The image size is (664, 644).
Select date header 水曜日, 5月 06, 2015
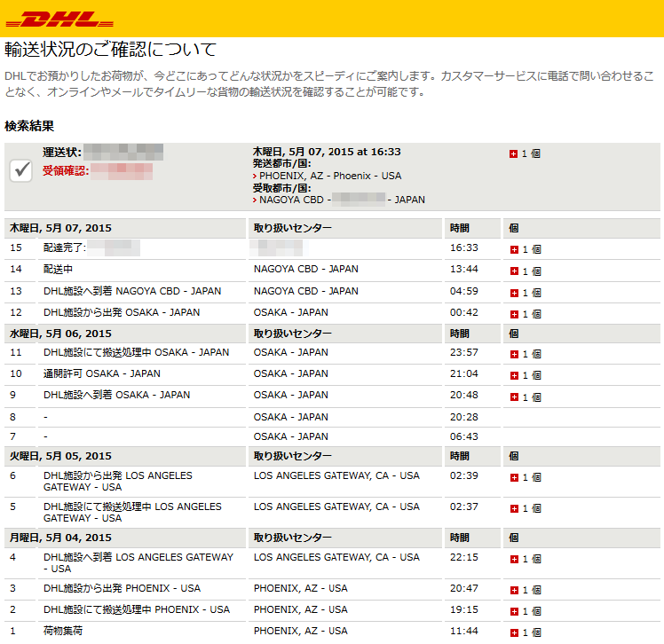pos(60,334)
